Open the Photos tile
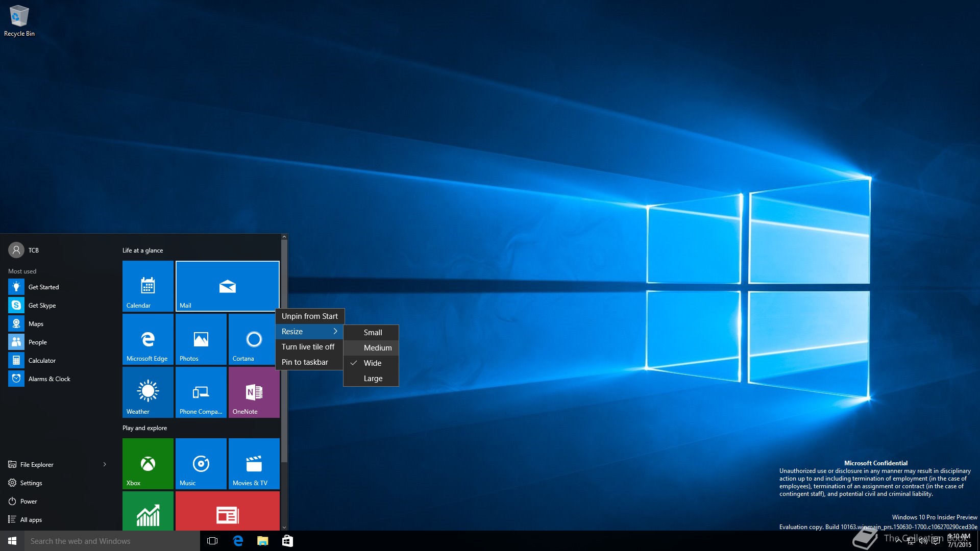The image size is (980, 551). 201,339
